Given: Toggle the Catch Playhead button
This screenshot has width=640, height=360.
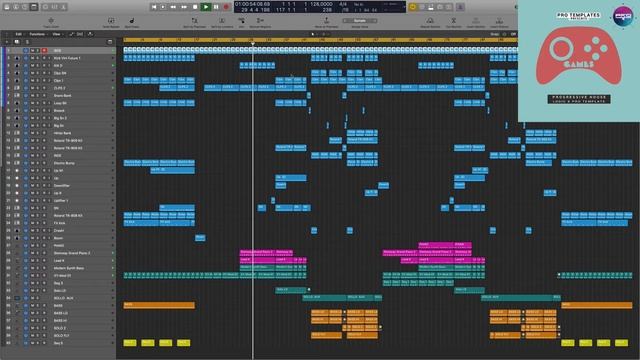Looking at the screenshot, I should click(x=90, y=34).
